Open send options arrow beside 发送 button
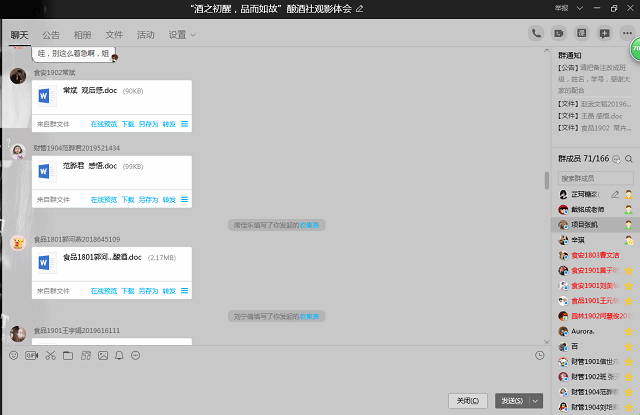640x415 pixels. point(537,400)
